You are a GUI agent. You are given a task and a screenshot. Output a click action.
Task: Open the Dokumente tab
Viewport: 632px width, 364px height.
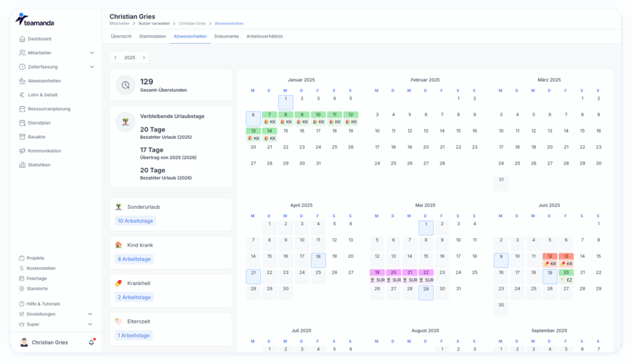pos(227,36)
